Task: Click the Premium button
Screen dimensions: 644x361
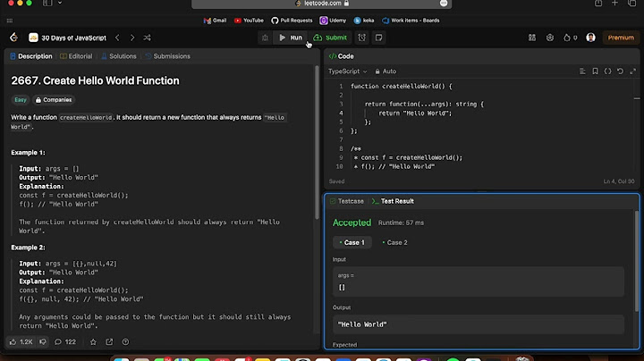Action: (x=621, y=38)
